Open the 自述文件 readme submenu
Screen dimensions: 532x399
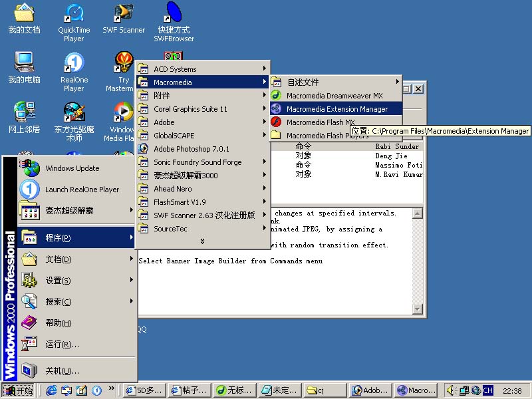click(336, 82)
